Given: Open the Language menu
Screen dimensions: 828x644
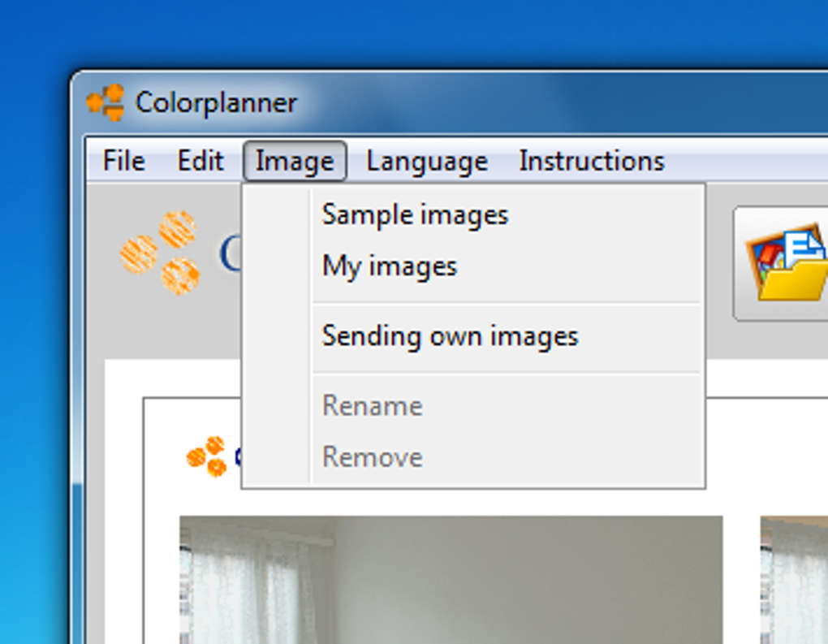Looking at the screenshot, I should 427,161.
